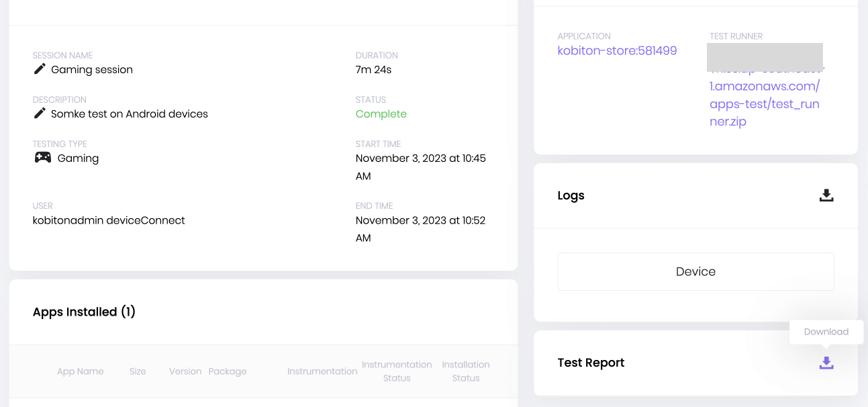Click the 'Size' column header
Screen dimensions: 868x407
coord(138,371)
